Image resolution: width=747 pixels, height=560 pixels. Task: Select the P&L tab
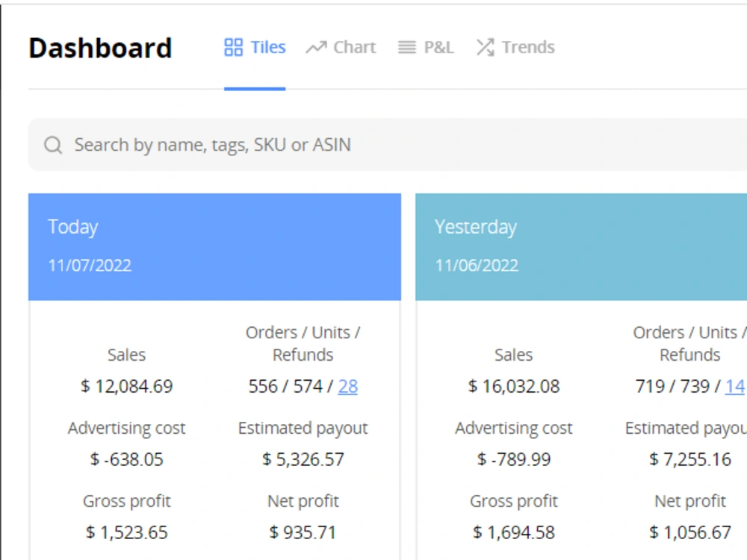(x=426, y=47)
